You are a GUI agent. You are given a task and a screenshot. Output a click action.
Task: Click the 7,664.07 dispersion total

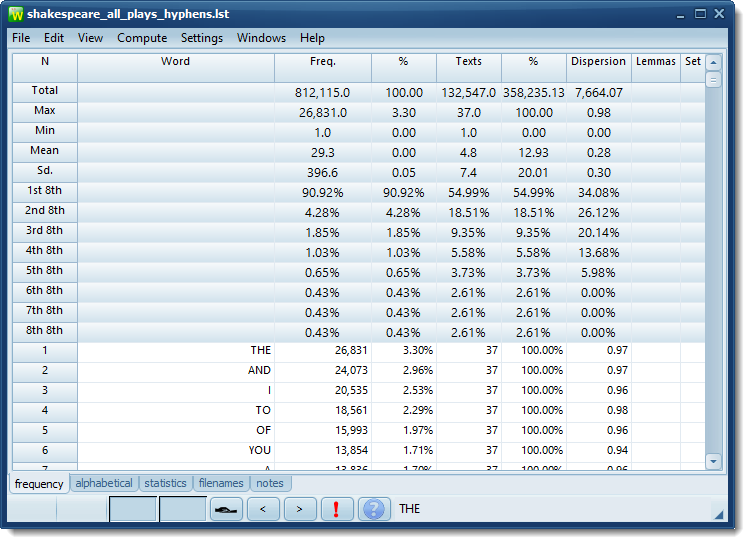(600, 93)
